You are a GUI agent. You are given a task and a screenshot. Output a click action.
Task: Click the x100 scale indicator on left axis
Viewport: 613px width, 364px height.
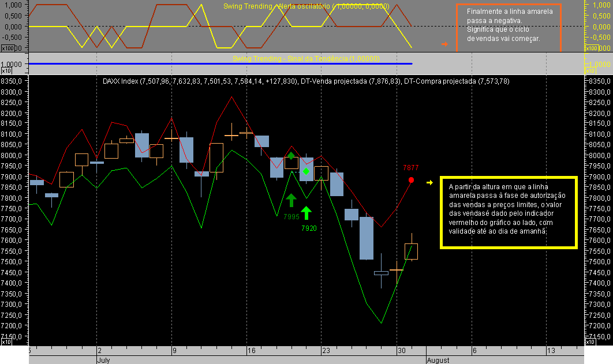point(8,48)
